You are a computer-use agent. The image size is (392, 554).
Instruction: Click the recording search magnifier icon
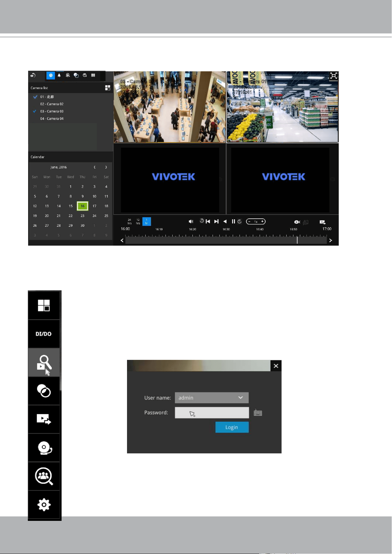click(x=44, y=363)
